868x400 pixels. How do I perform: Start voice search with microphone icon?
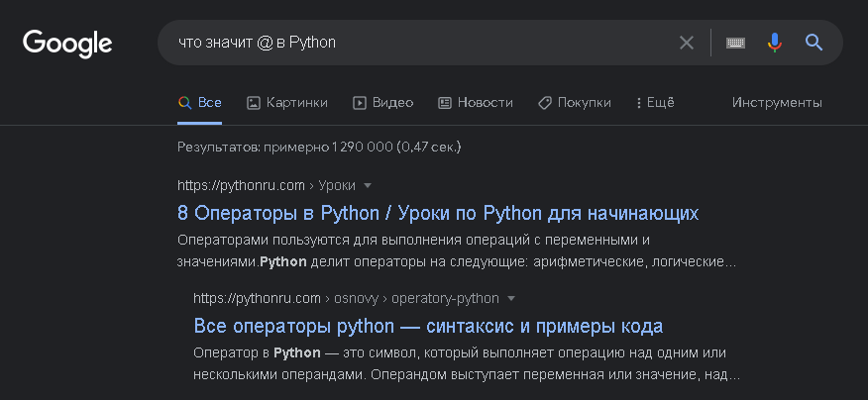tap(775, 43)
